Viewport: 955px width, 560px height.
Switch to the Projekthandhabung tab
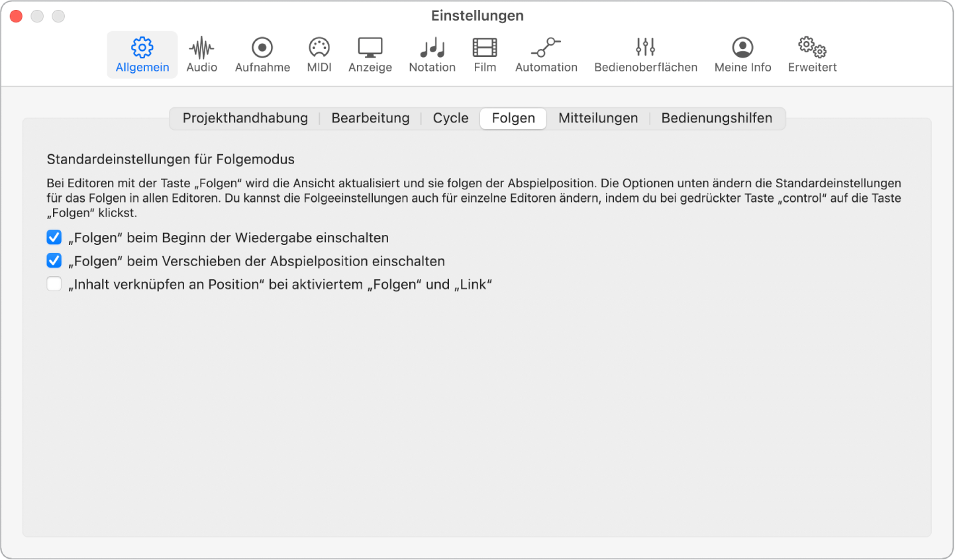pos(245,118)
